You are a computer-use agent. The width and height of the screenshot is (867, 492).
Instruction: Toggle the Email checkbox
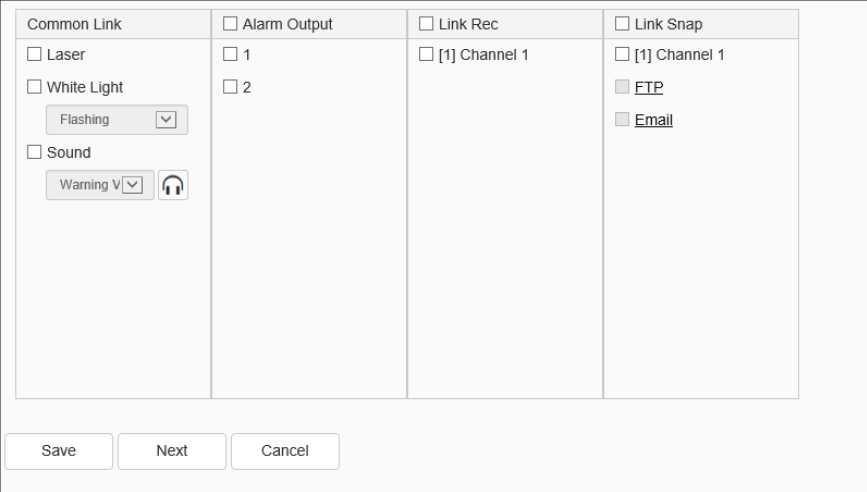(x=622, y=120)
